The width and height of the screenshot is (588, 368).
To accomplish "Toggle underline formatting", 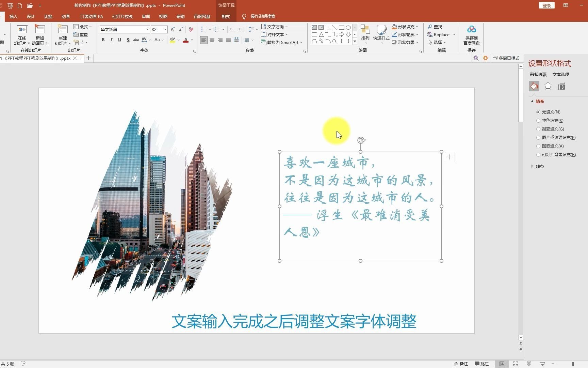I will click(119, 40).
